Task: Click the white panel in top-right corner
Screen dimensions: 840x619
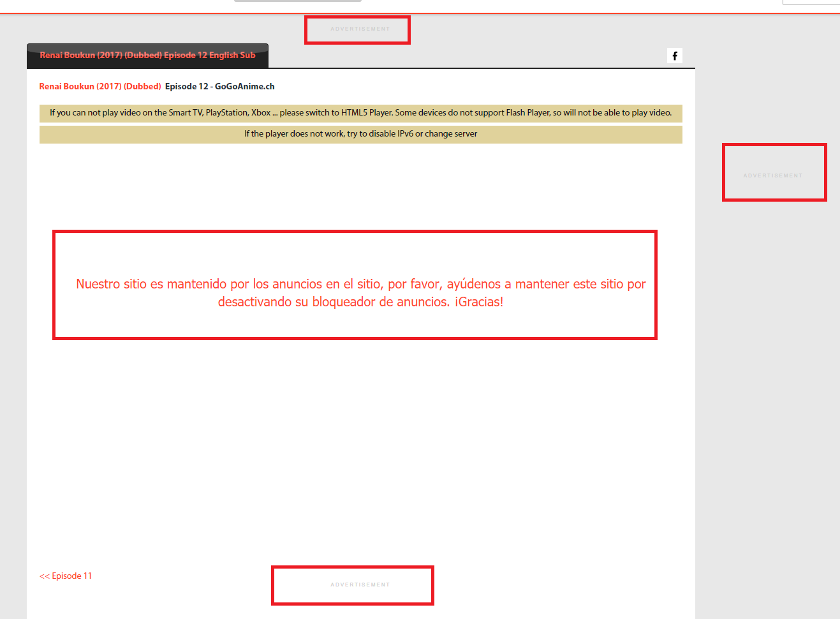Action: tap(811, 3)
